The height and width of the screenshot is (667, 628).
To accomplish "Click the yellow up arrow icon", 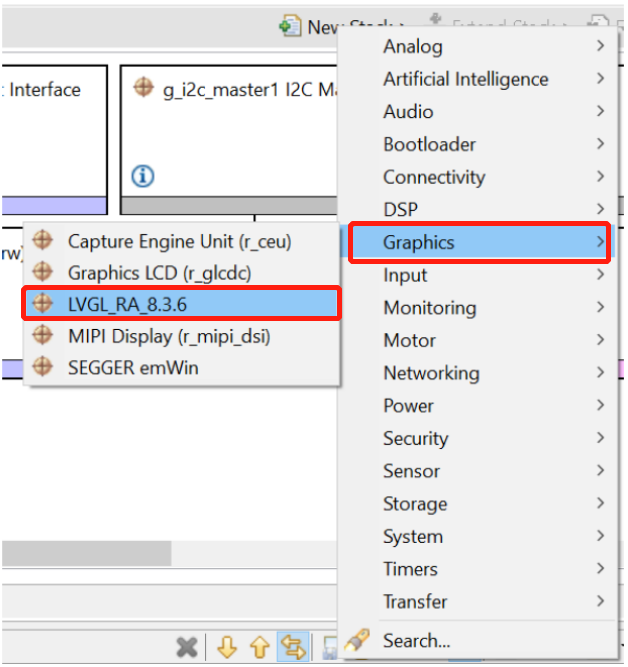I will pos(260,647).
